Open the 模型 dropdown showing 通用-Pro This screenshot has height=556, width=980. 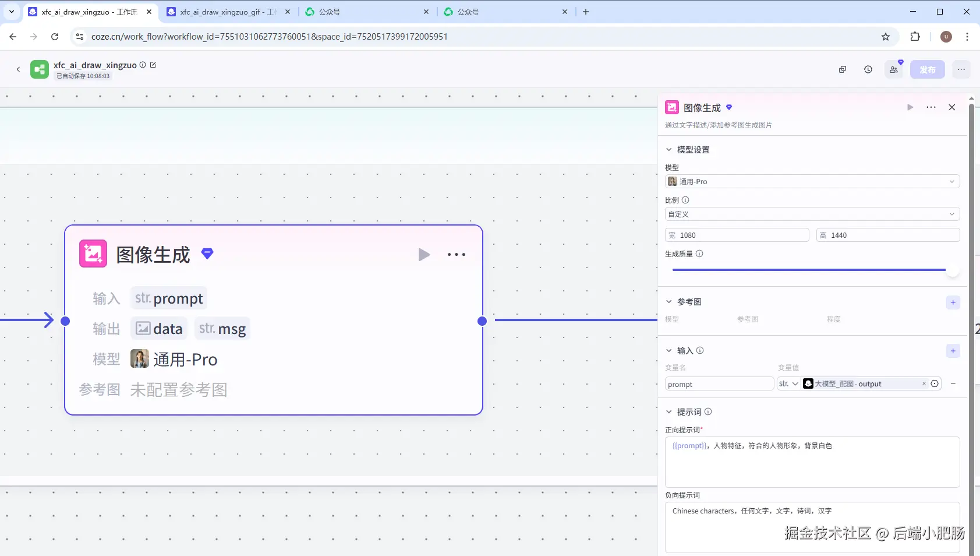pos(812,181)
